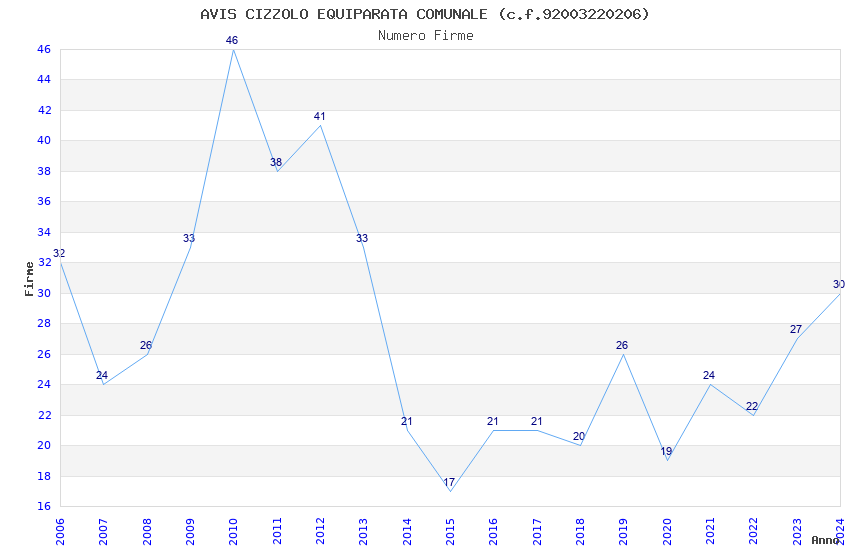Click data point label 32 for year 2006

(x=59, y=254)
